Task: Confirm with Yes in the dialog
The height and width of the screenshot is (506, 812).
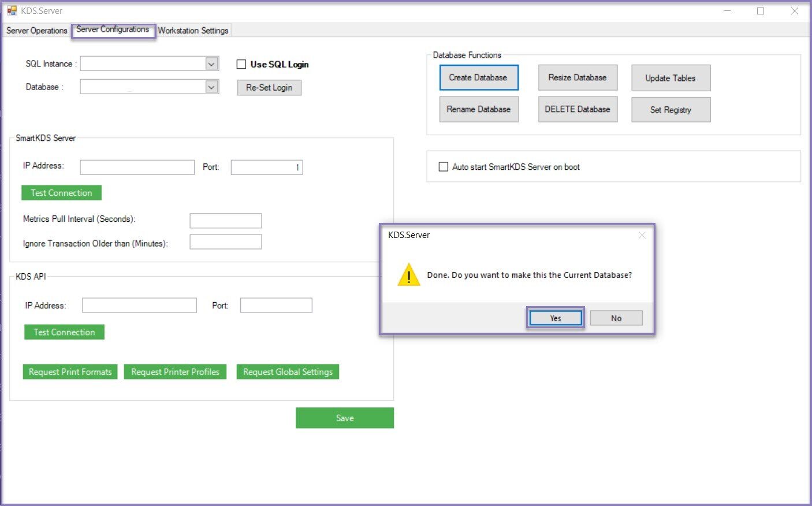Action: [555, 318]
